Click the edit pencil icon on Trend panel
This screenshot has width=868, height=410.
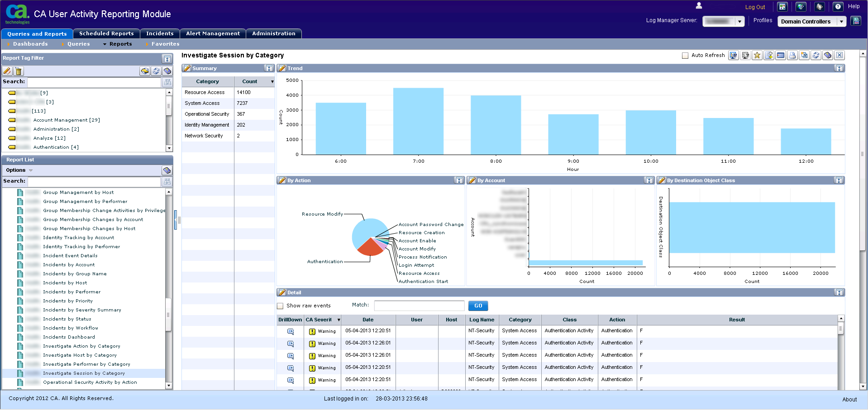282,68
